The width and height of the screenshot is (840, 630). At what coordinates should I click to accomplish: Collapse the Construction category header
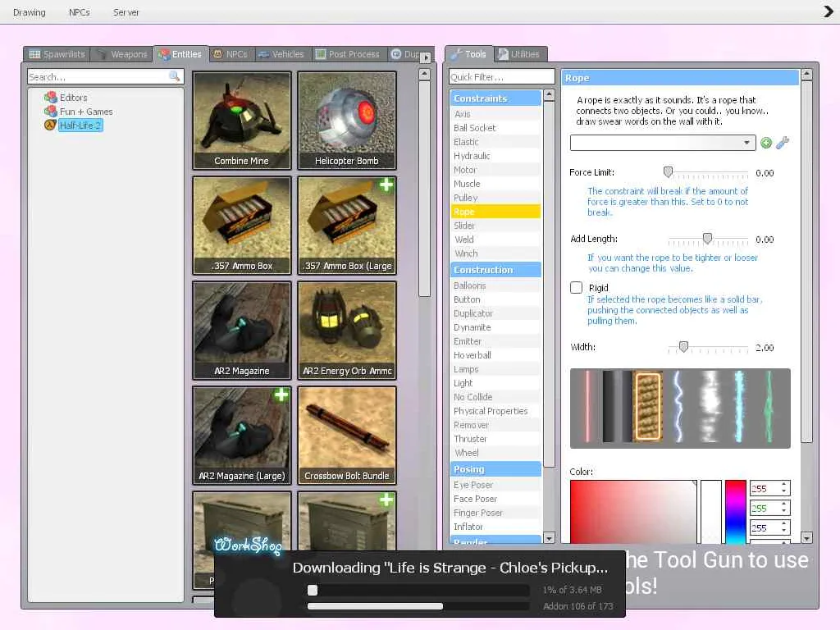(x=495, y=269)
